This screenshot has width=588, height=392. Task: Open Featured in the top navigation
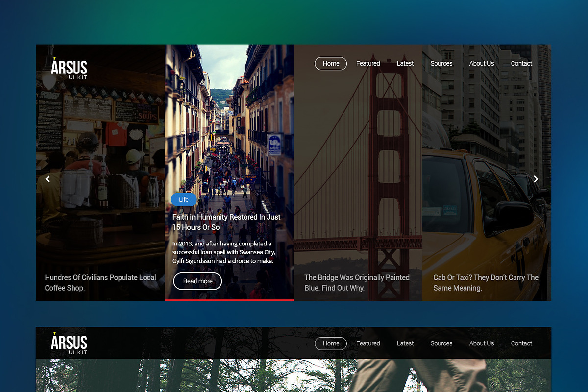pyautogui.click(x=368, y=64)
